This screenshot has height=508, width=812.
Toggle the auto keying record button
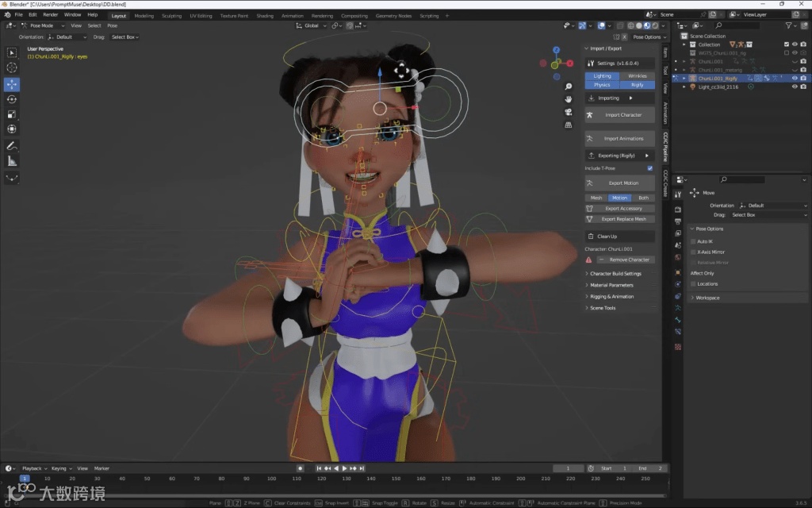300,468
